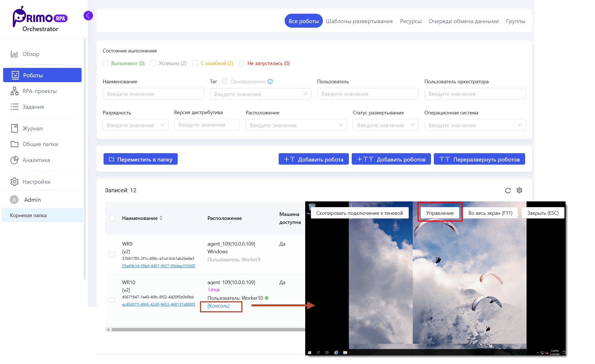Expand the Операционная система dropdown
The width and height of the screenshot is (595, 364).
475,125
